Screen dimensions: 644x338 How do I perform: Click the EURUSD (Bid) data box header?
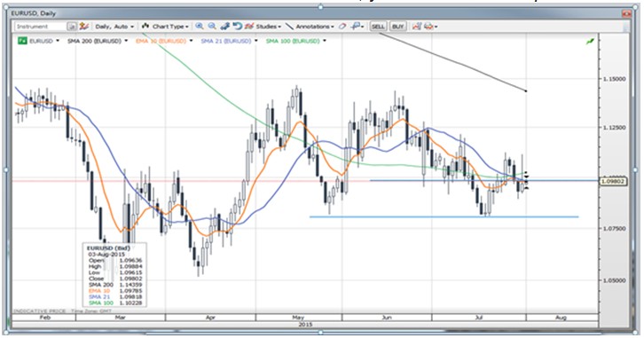pos(108,248)
